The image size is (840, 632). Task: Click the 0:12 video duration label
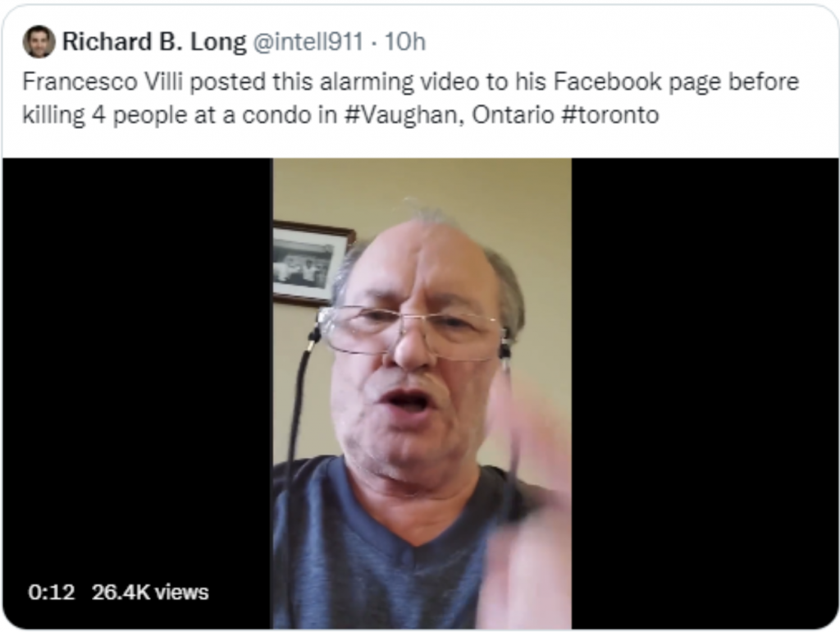(52, 593)
